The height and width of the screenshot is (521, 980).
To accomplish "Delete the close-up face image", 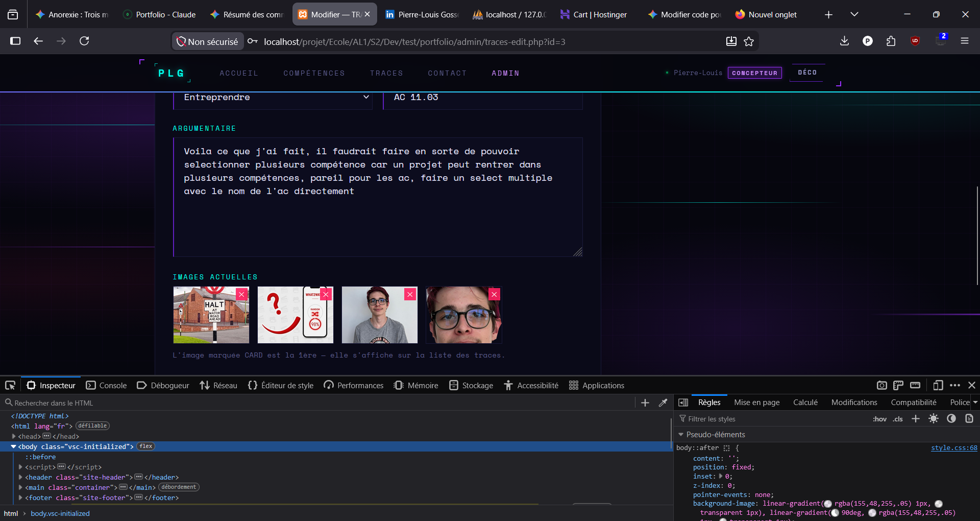I will (x=494, y=294).
